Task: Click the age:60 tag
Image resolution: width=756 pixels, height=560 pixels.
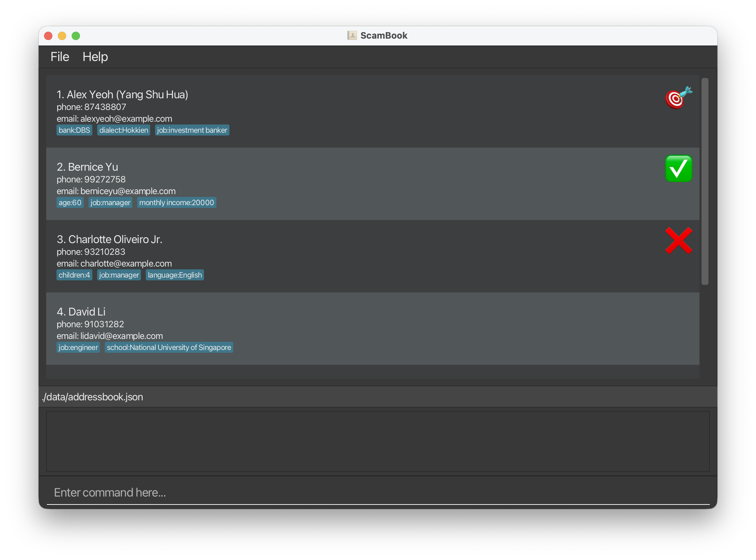Action: 70,203
